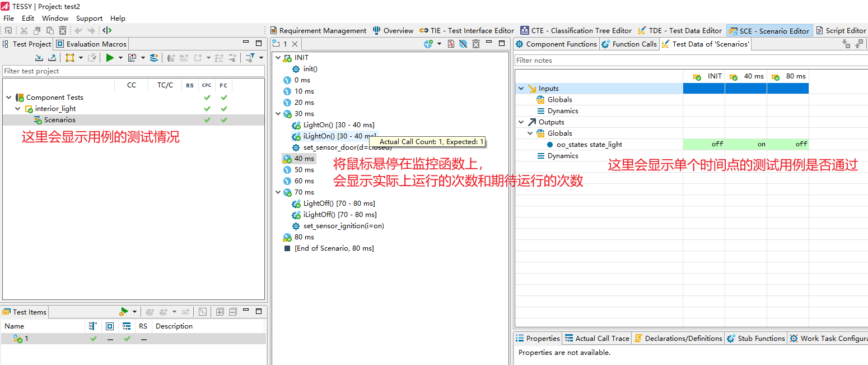Open dropdown arrow next to analyze module icon
Screen dimensions: 868x365
81,58
